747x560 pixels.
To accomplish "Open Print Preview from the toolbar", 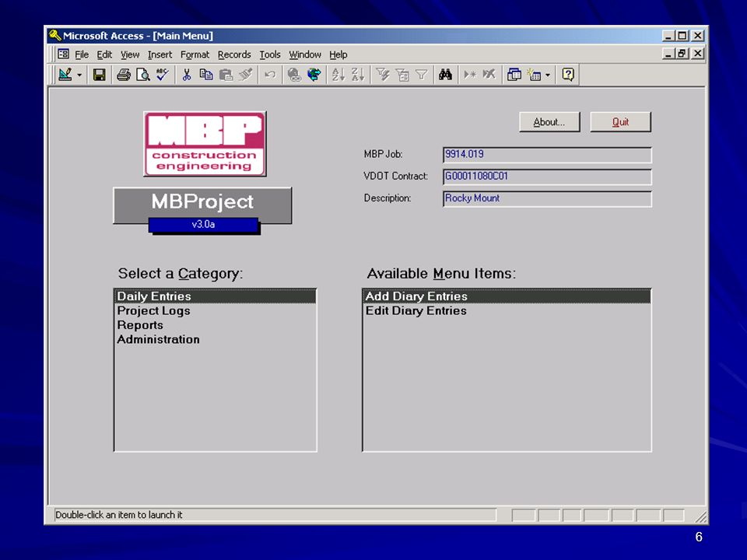I will (x=142, y=75).
